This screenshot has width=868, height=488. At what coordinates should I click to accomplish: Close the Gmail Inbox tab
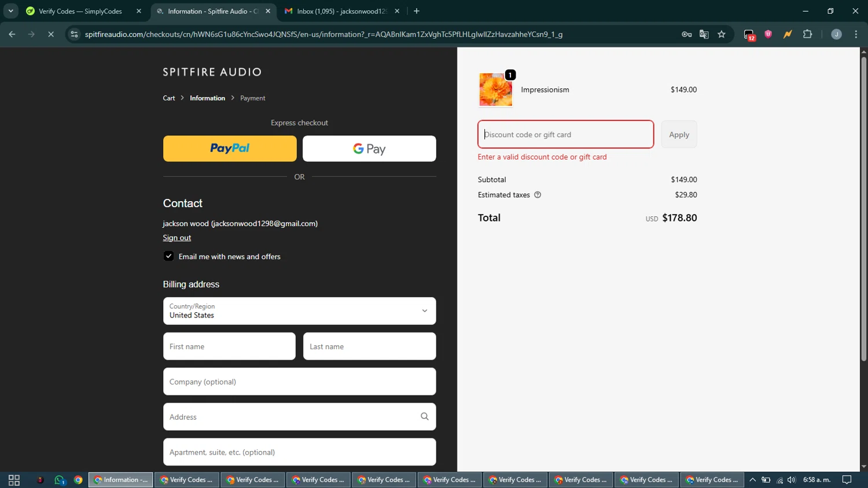pos(397,11)
